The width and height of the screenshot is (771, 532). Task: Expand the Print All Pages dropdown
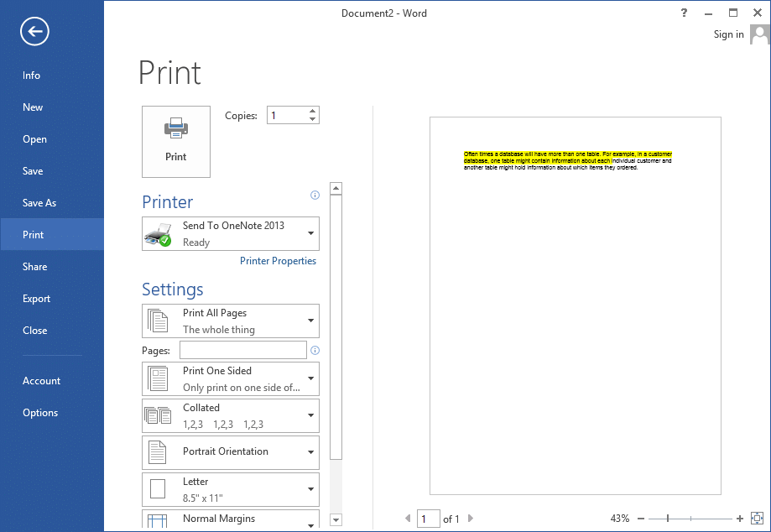click(231, 321)
